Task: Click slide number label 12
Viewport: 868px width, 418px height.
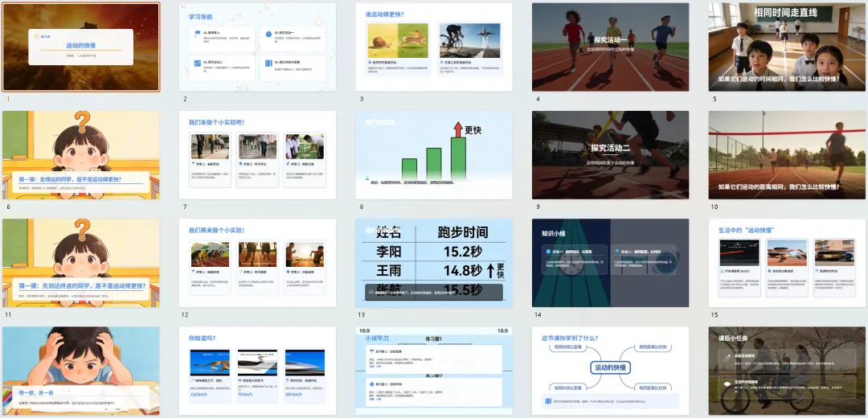Action: click(x=185, y=315)
